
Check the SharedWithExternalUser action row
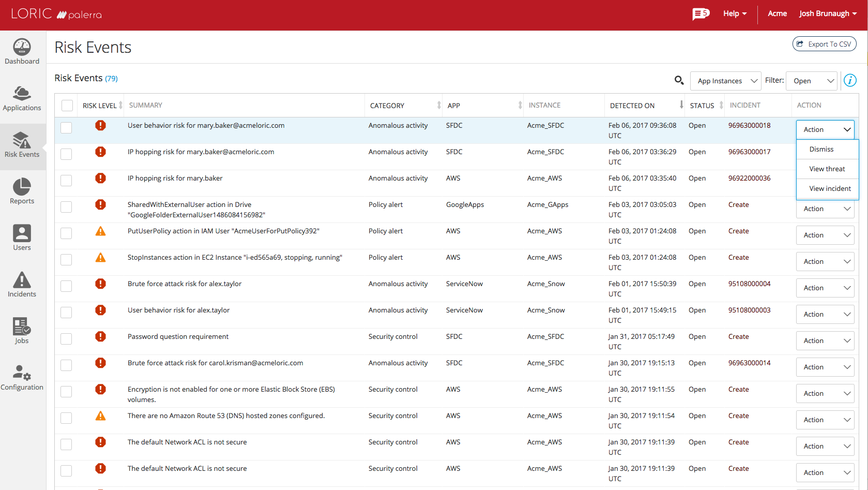(x=66, y=207)
